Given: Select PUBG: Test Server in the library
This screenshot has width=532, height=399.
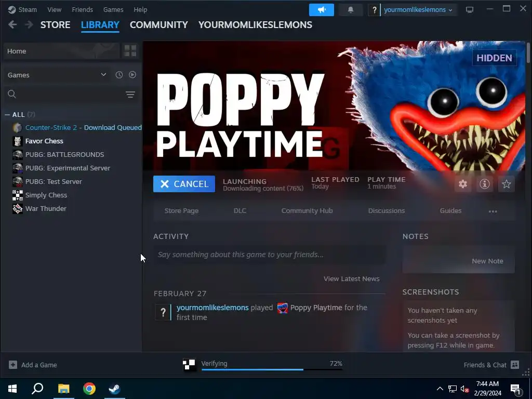Looking at the screenshot, I should point(54,181).
